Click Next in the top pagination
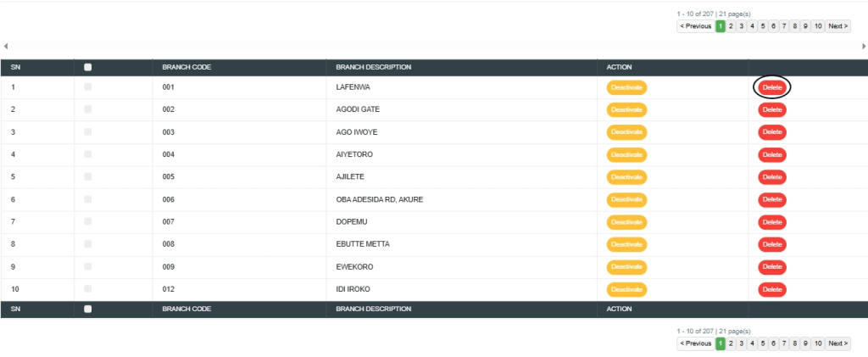 coord(837,26)
